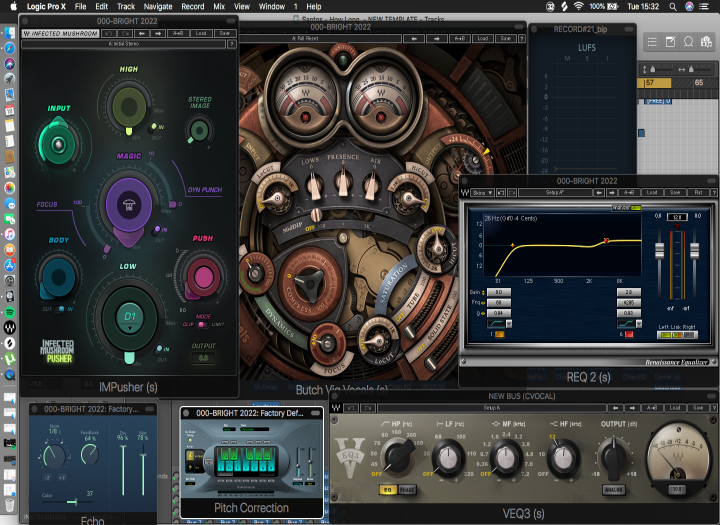Click previous preset arrow in REQ 2
The width and height of the screenshot is (720, 525).
pos(599,192)
